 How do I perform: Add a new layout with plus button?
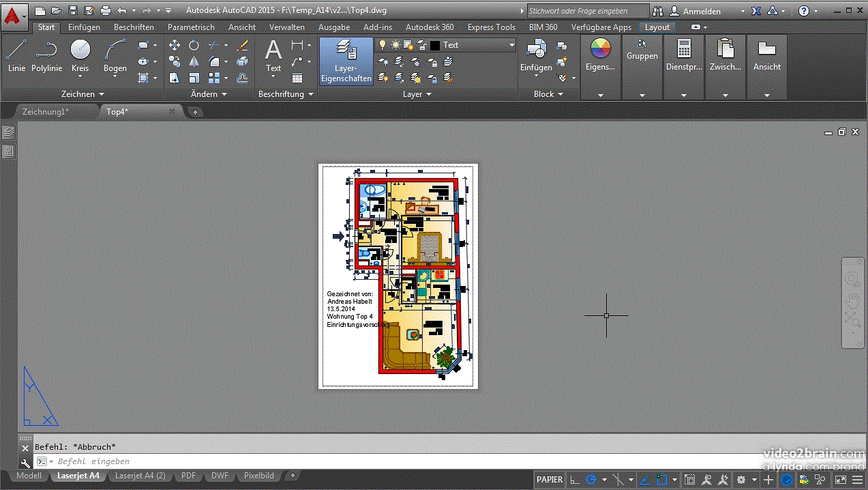click(293, 475)
